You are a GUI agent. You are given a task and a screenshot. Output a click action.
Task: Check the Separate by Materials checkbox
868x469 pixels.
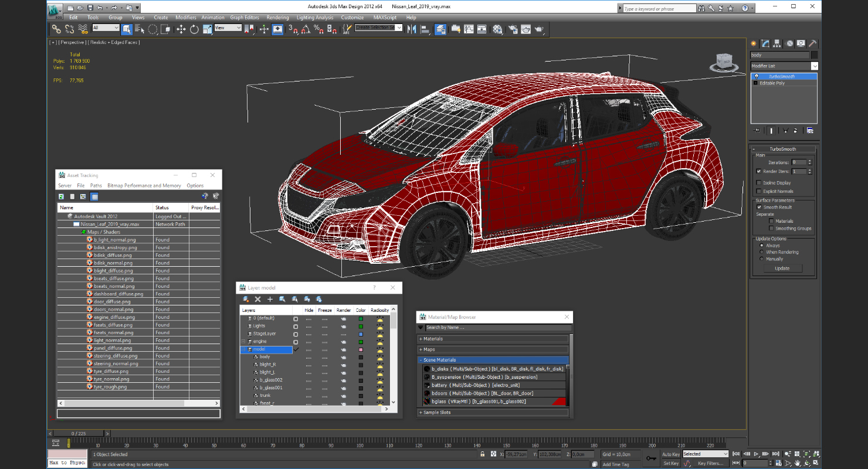pyautogui.click(x=771, y=221)
